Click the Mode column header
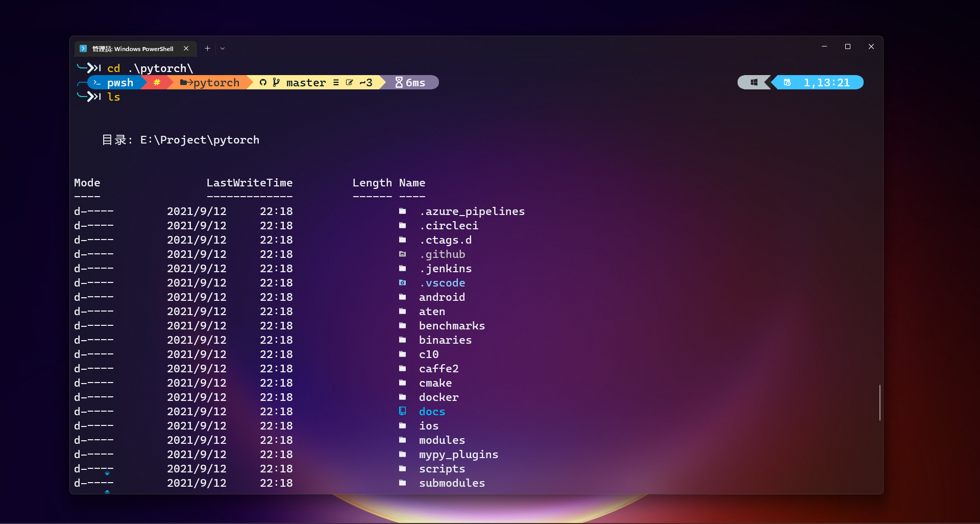 point(87,183)
